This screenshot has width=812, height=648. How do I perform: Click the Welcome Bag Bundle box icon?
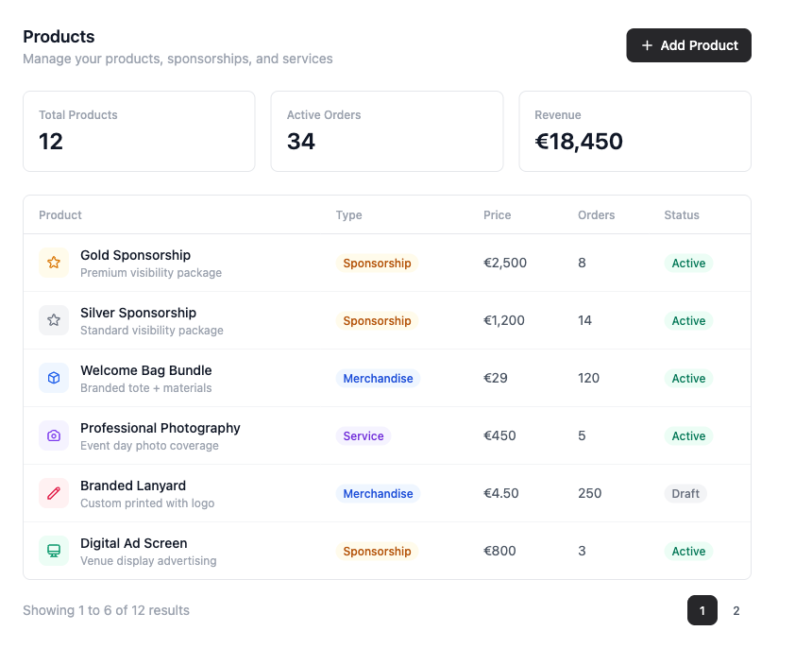point(54,378)
